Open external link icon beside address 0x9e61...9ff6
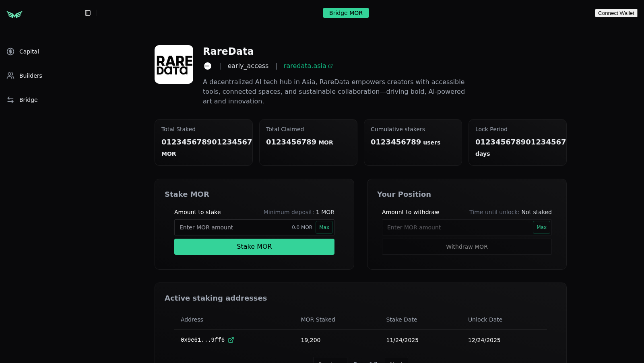 tap(231, 340)
